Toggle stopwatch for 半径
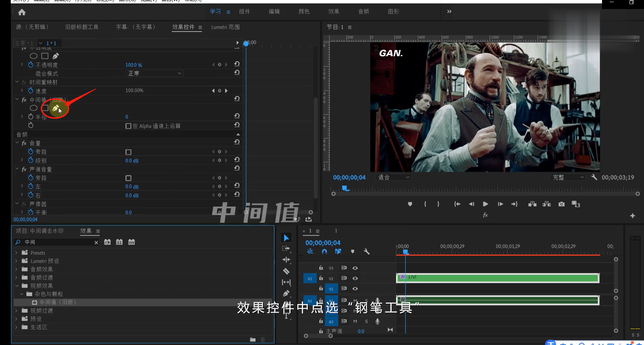The image size is (644, 345). click(31, 117)
